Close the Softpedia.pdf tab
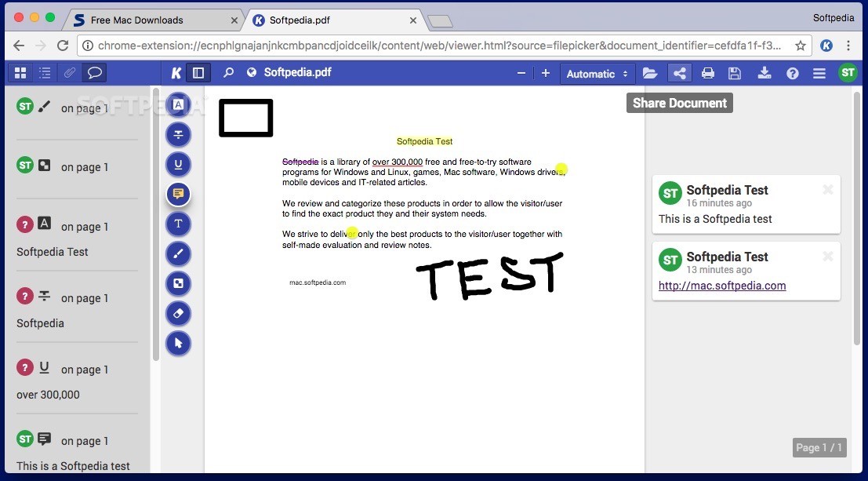868x481 pixels. [x=413, y=20]
